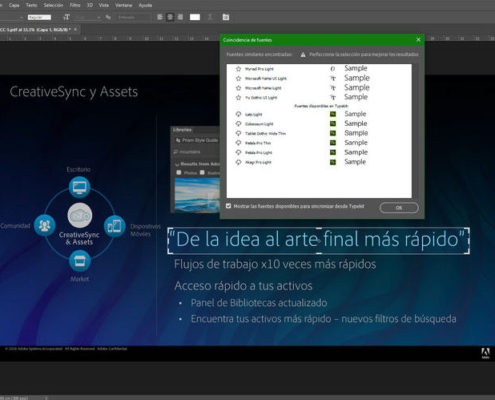
Task: Click the anti-aliasing icon in options bar
Action: (108, 17)
